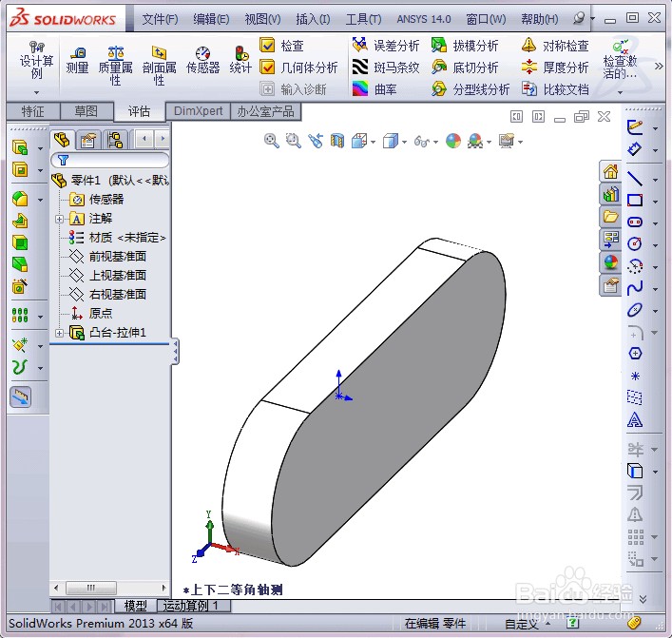Open the 视图(V) menu
The height and width of the screenshot is (638, 672).
262,19
